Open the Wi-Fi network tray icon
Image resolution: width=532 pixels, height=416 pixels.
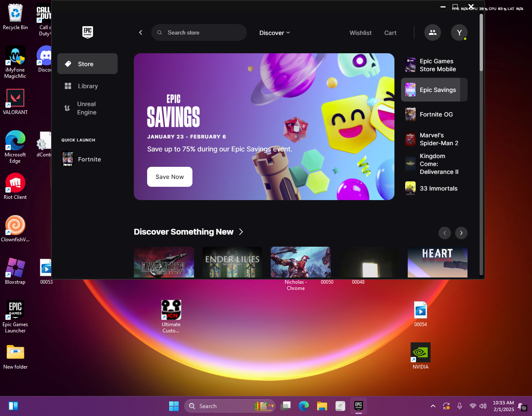(x=473, y=406)
